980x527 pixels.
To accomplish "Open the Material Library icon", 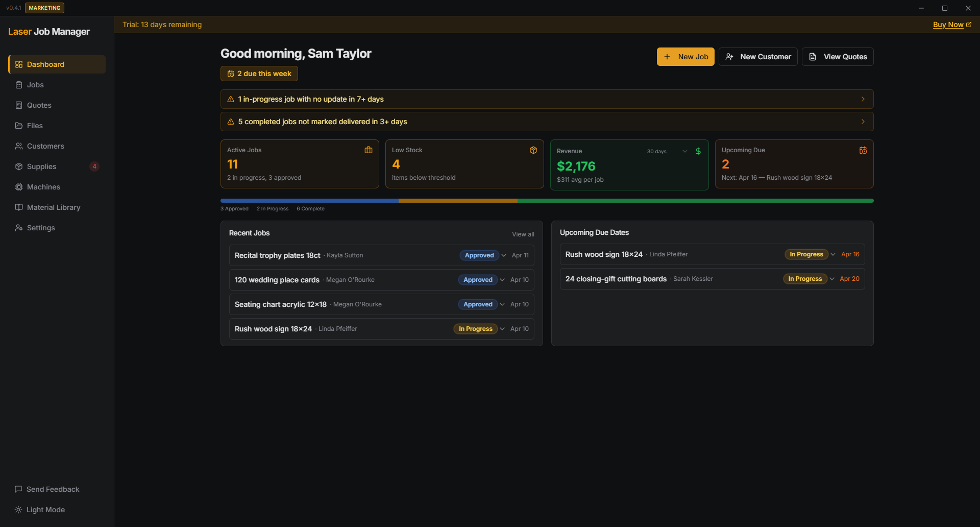I will point(18,207).
